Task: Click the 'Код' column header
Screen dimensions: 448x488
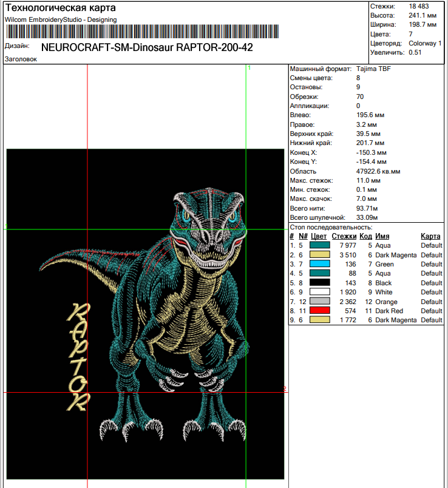Action: click(x=365, y=237)
